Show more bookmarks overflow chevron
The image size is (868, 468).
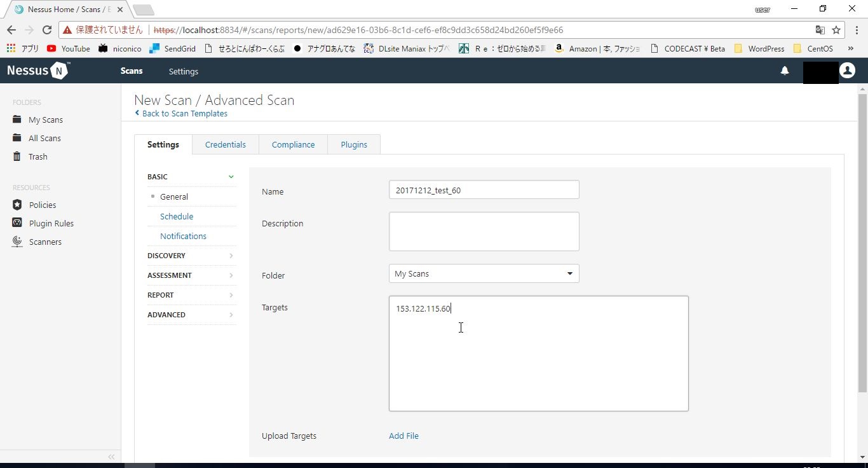point(850,48)
